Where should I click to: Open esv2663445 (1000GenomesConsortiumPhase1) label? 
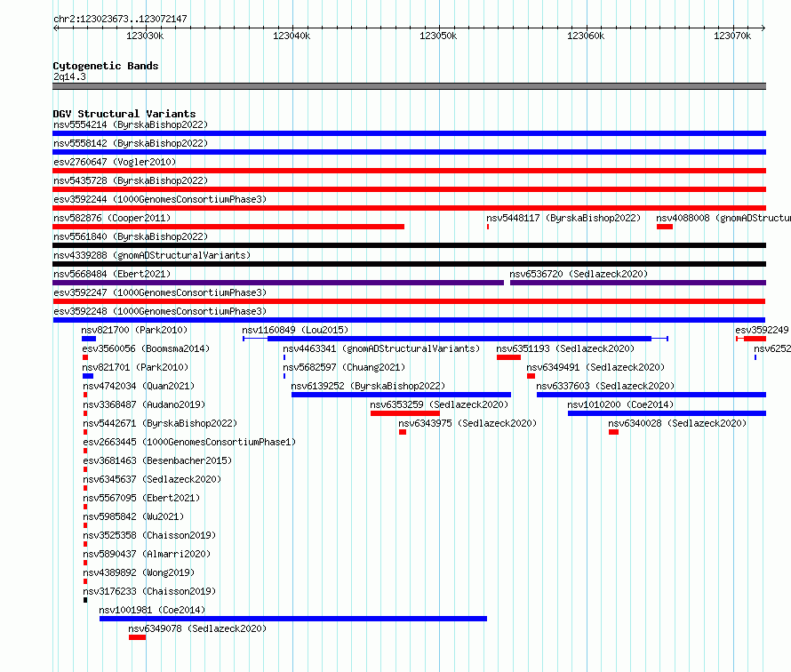click(189, 442)
